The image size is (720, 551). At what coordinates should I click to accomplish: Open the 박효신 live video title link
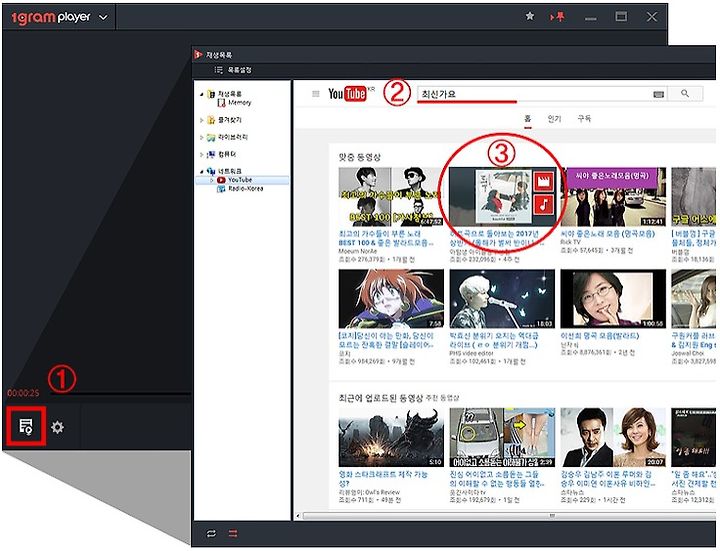coord(494,340)
